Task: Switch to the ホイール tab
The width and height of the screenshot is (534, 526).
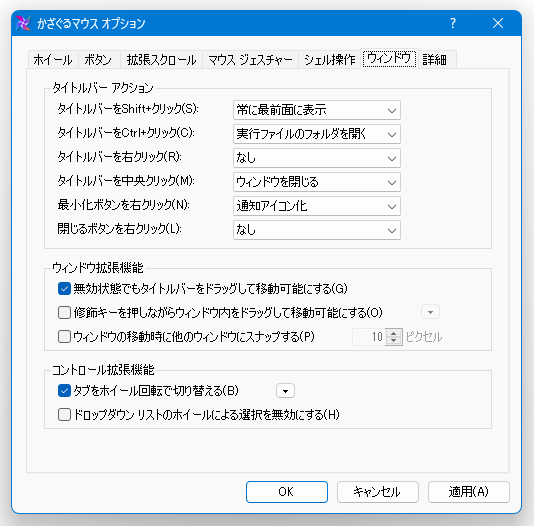Action: 53,60
